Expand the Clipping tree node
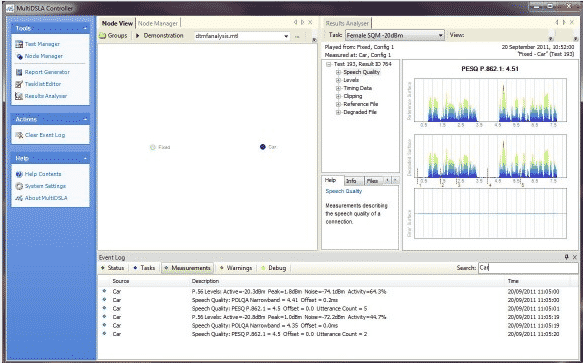The height and width of the screenshot is (363, 583). pos(338,96)
